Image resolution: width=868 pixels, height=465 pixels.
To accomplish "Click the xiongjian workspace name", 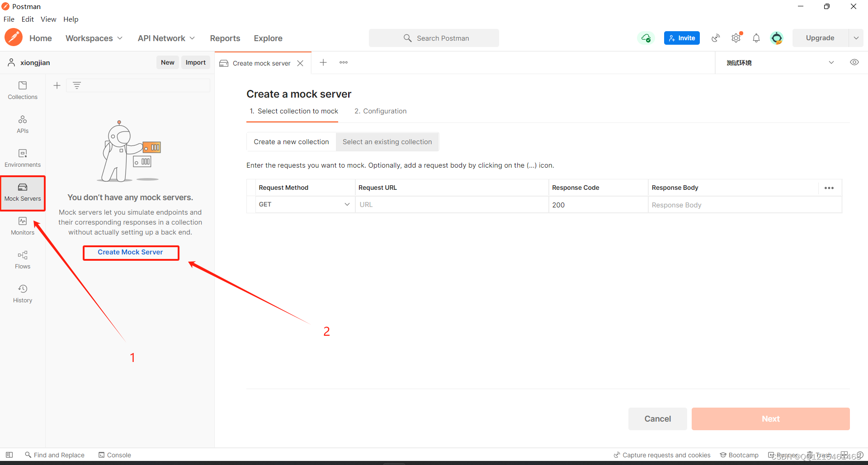I will [x=35, y=63].
